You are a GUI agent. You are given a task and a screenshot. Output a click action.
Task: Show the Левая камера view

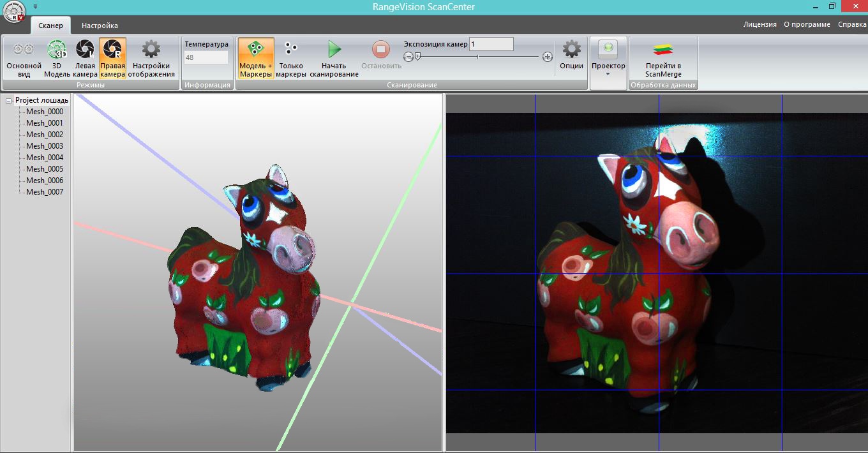(x=85, y=58)
